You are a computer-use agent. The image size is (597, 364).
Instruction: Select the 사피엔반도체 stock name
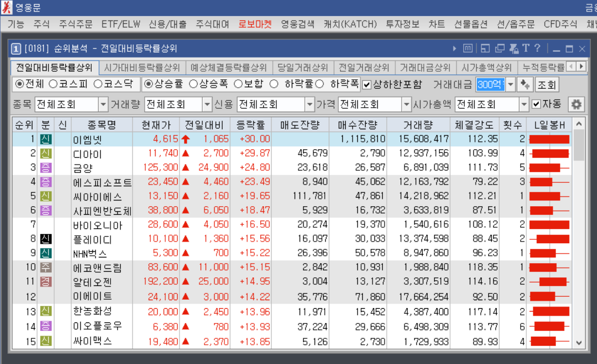(x=102, y=211)
